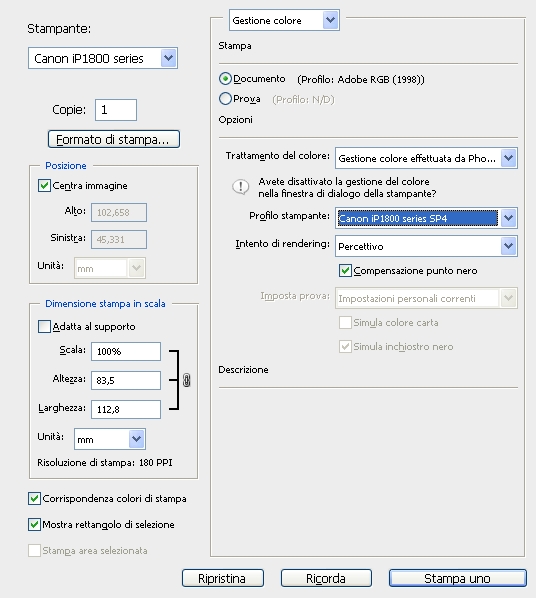536x598 pixels.
Task: Click the Ripristina button
Action: click(x=223, y=578)
